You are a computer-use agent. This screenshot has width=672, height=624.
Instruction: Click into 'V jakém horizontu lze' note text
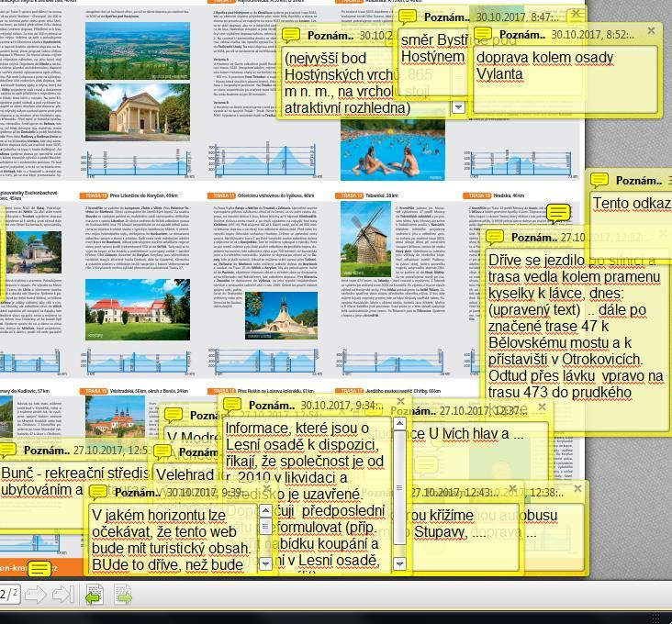tap(174, 540)
